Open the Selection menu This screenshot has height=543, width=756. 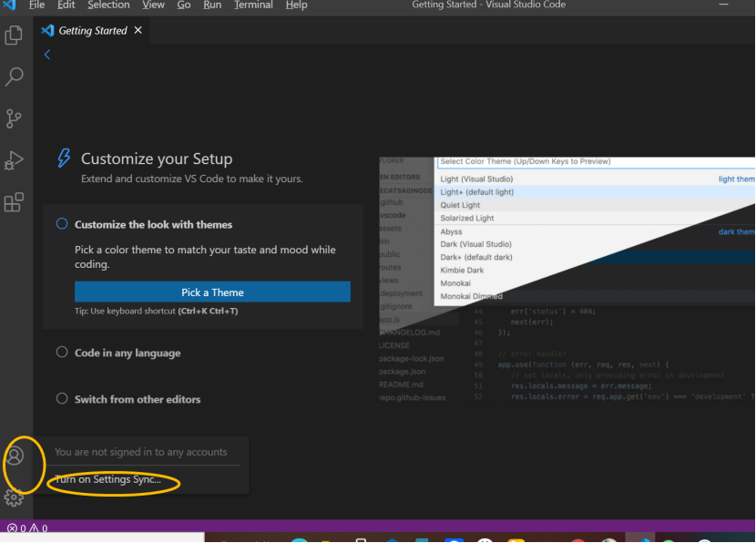(108, 5)
